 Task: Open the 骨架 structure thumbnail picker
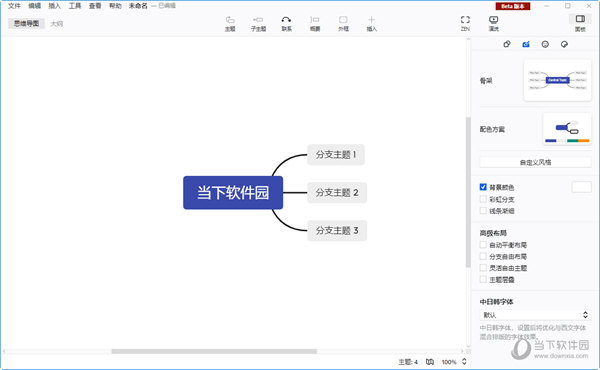pyautogui.click(x=557, y=80)
